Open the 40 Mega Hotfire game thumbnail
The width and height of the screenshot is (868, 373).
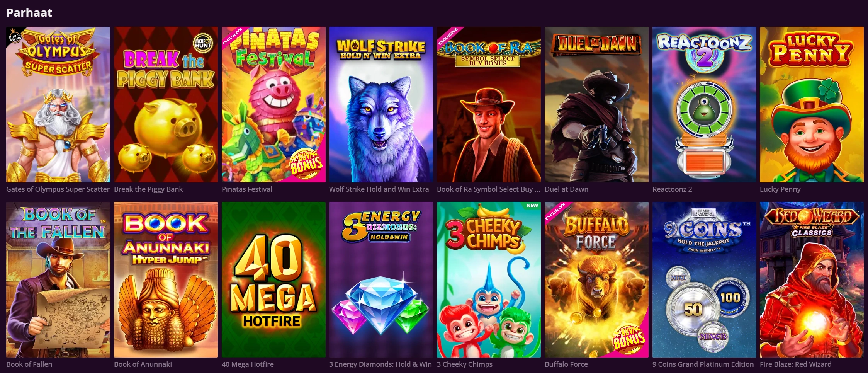click(273, 279)
